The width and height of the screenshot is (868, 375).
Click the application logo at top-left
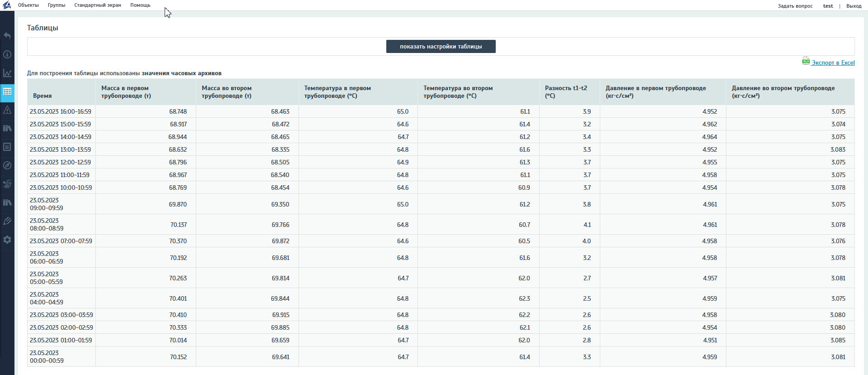pyautogui.click(x=7, y=5)
